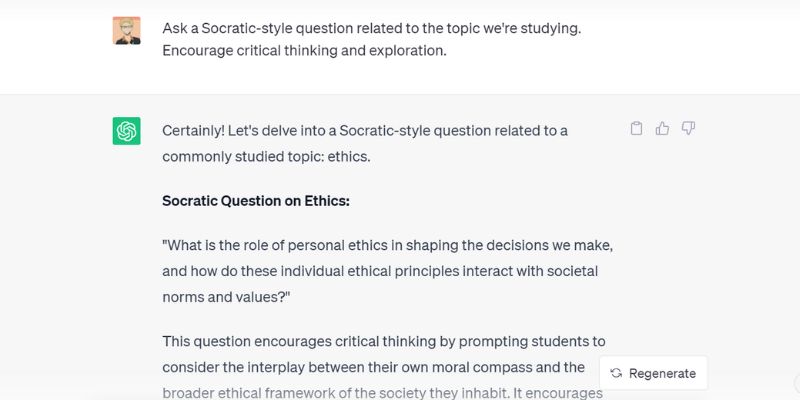Click the line "Encourage critical thinking and exploration."
800x400 pixels.
pos(304,51)
